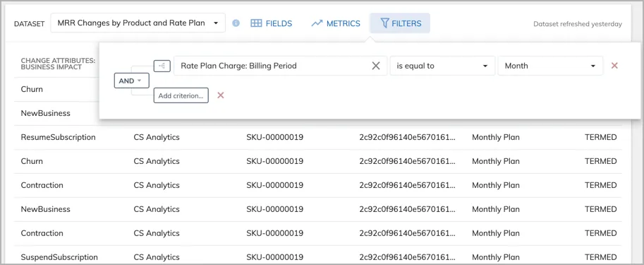
Task: Open the Metrics panel
Action: pos(336,23)
